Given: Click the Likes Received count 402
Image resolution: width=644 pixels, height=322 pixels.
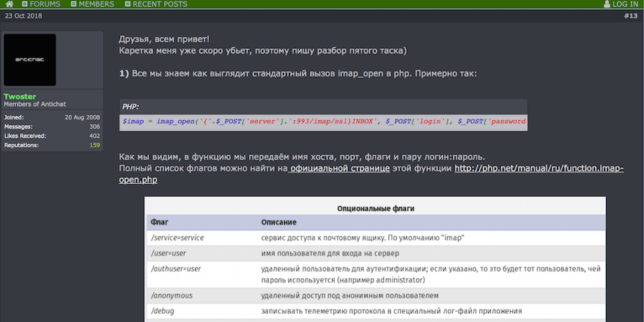Looking at the screenshot, I should click(x=95, y=136).
